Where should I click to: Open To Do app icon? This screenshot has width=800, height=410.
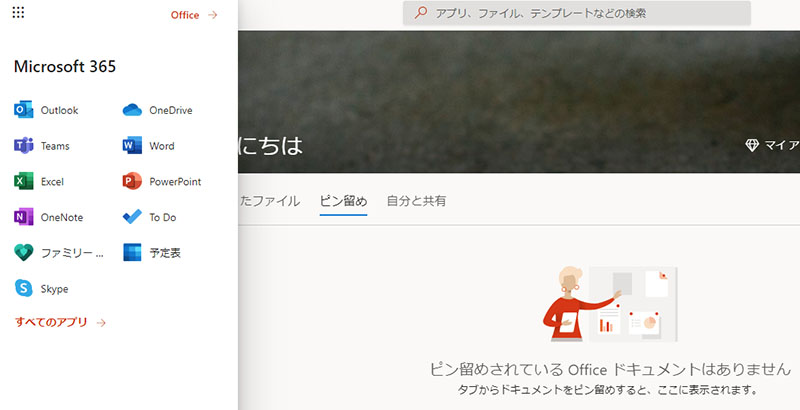coord(132,217)
